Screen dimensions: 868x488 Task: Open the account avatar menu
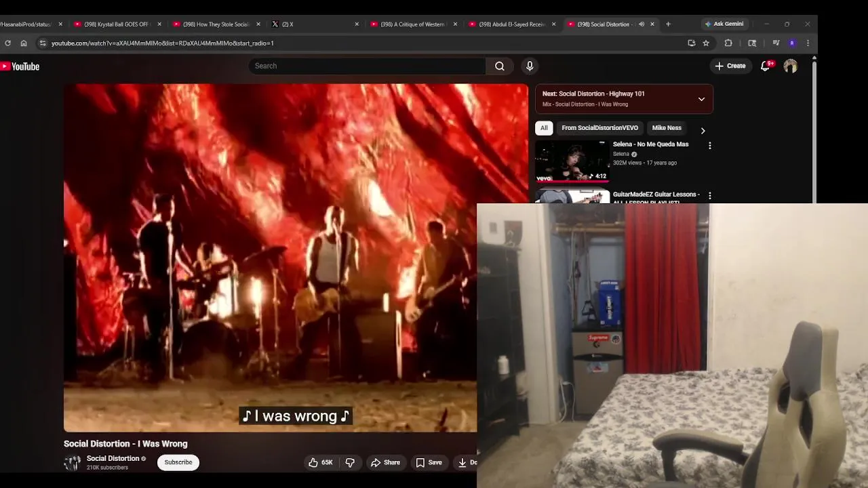(791, 66)
